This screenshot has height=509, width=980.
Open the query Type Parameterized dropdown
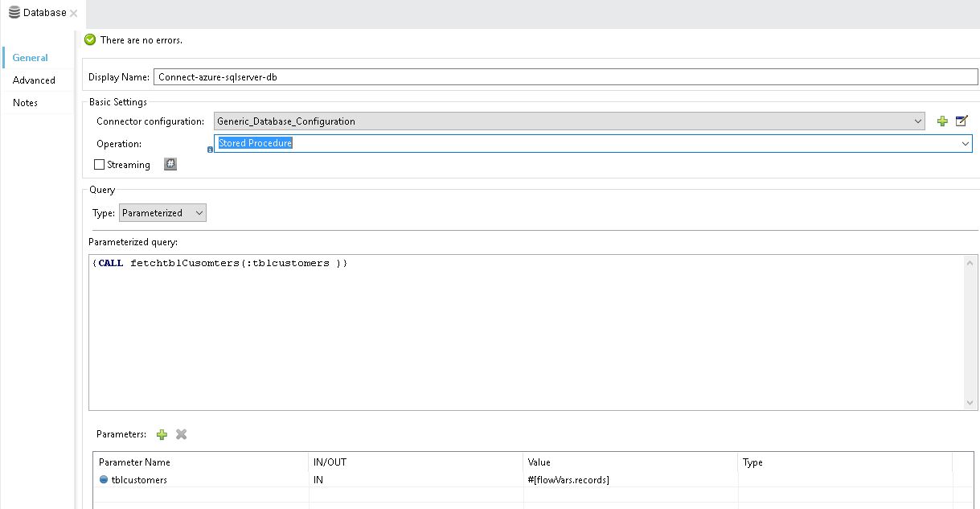pyautogui.click(x=199, y=213)
